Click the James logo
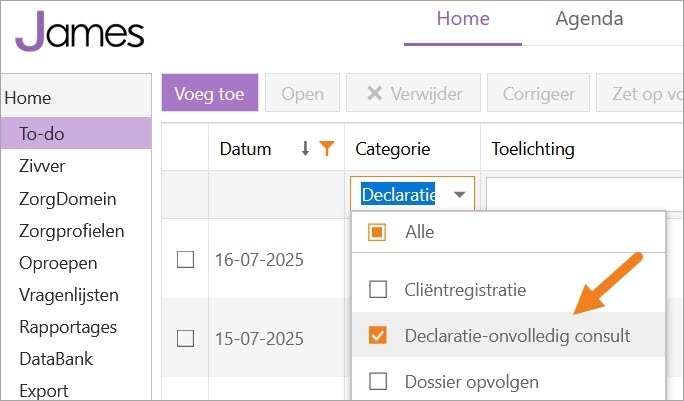 click(x=80, y=31)
